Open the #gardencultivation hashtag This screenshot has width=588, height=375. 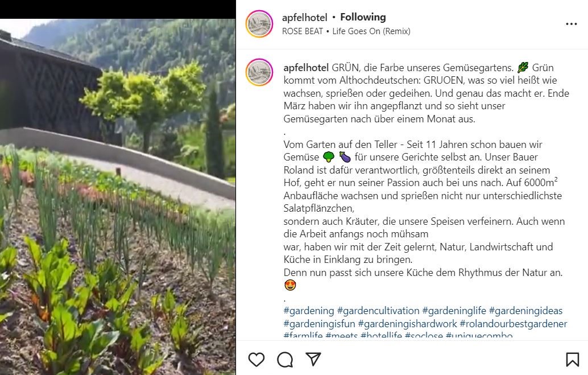[378, 311]
